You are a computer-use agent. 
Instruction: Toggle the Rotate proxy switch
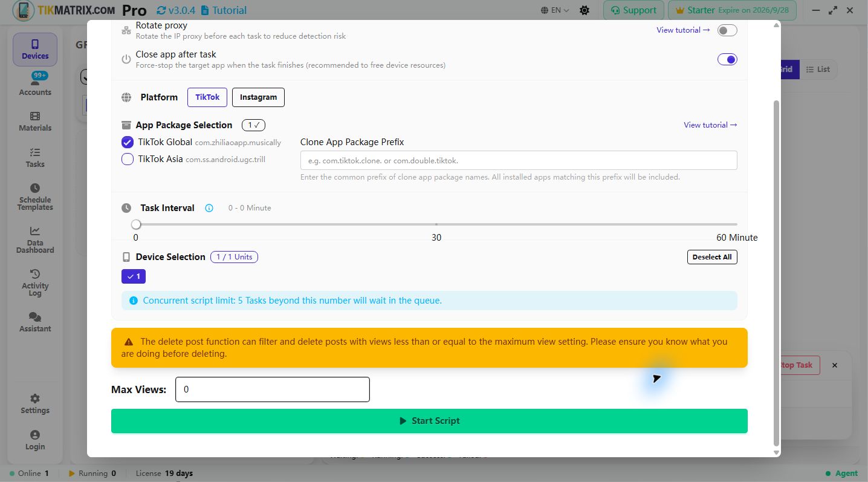point(727,30)
